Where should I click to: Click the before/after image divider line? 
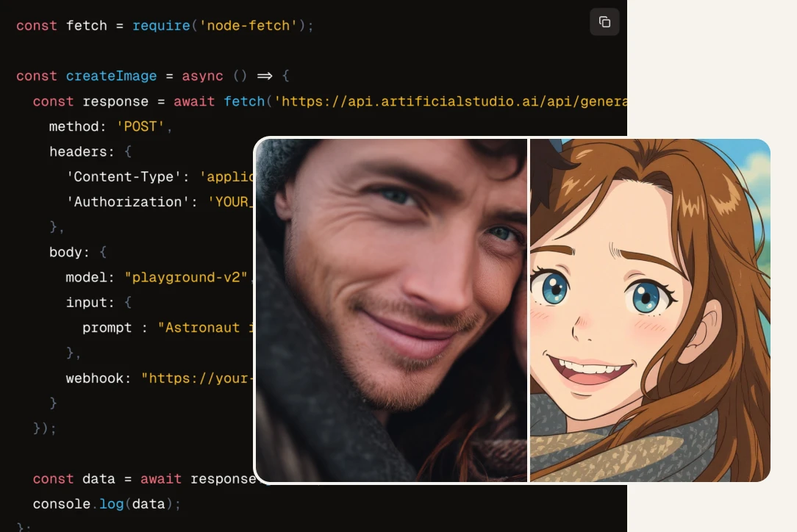529,310
